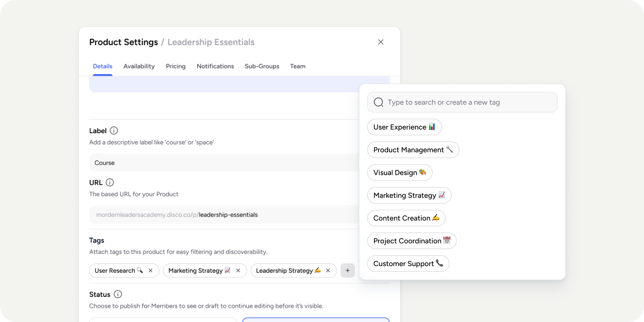Viewport: 644px width, 322px height.
Task: Switch to the Availability tab
Action: click(139, 66)
